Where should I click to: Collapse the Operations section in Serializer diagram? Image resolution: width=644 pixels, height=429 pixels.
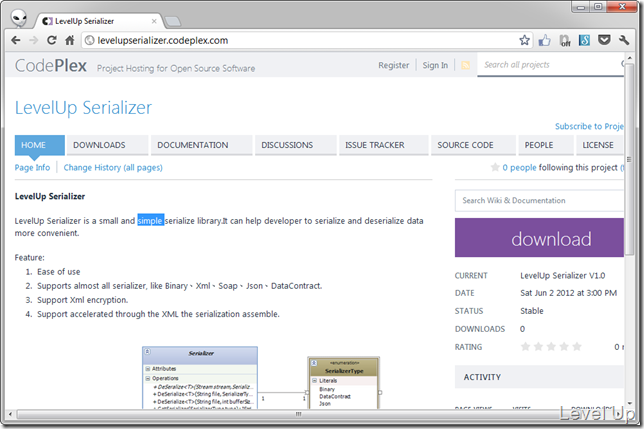point(148,378)
